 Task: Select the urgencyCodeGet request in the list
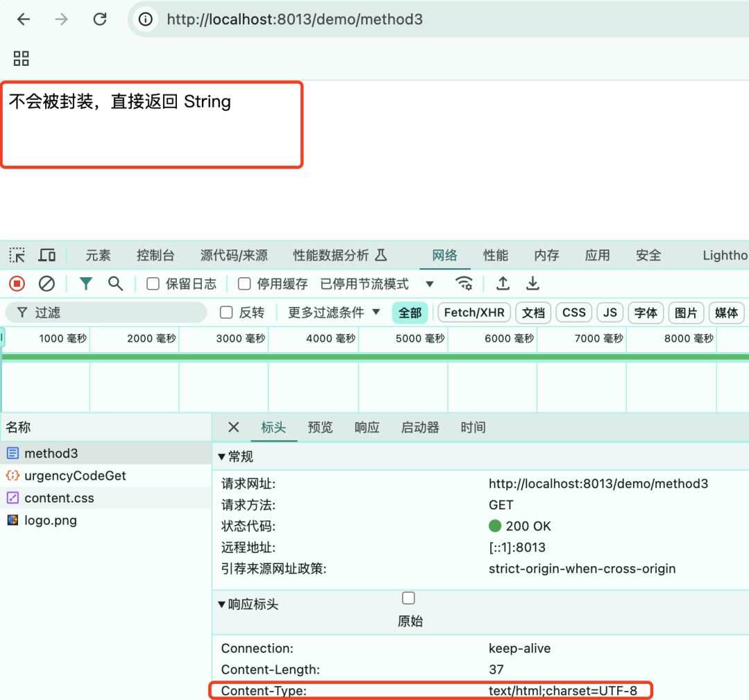click(76, 475)
